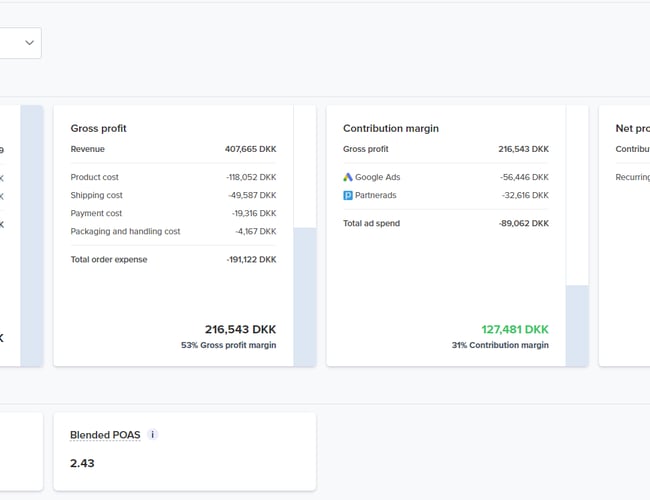Click the Payment cost row label
The width and height of the screenshot is (650, 500).
tap(96, 213)
